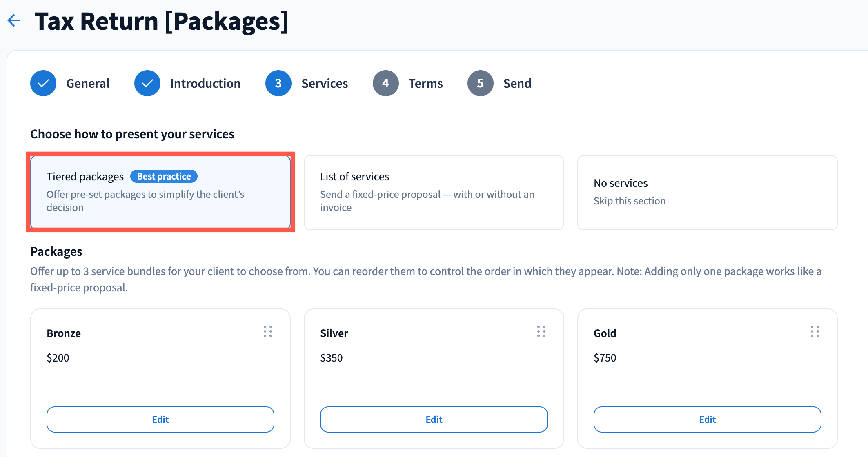Viewport: 868px width, 457px height.
Task: Click the Silver package drag handle
Action: click(541, 331)
